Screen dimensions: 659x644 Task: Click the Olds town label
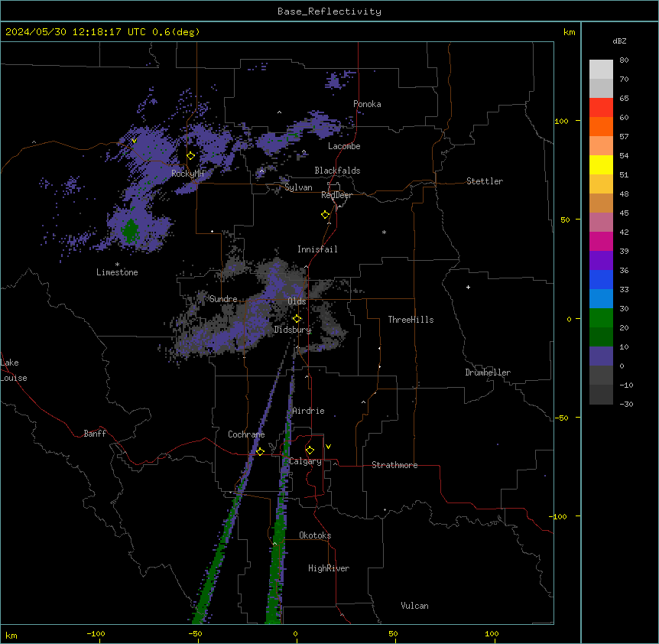click(x=297, y=301)
